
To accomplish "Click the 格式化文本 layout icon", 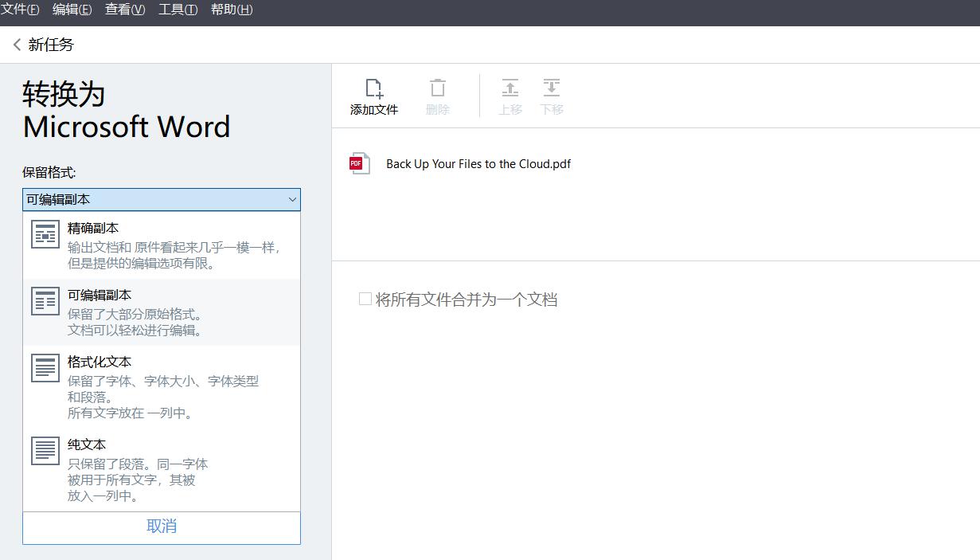I will tap(45, 368).
